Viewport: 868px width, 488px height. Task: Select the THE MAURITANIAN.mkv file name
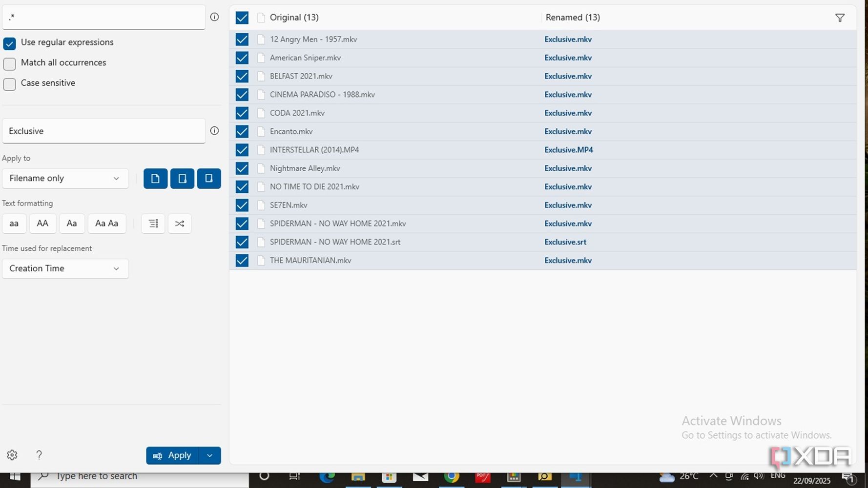[310, 261]
